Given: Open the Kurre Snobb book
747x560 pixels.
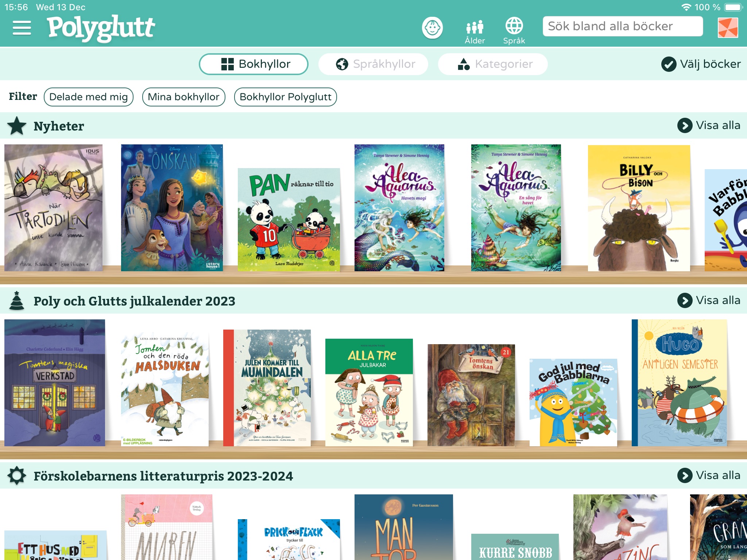Looking at the screenshot, I should pyautogui.click(x=515, y=547).
